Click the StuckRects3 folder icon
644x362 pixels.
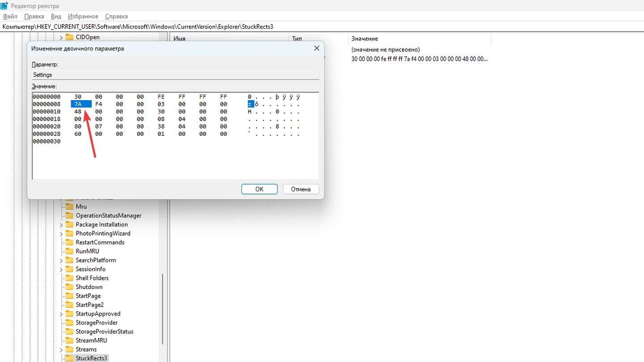[x=69, y=358]
